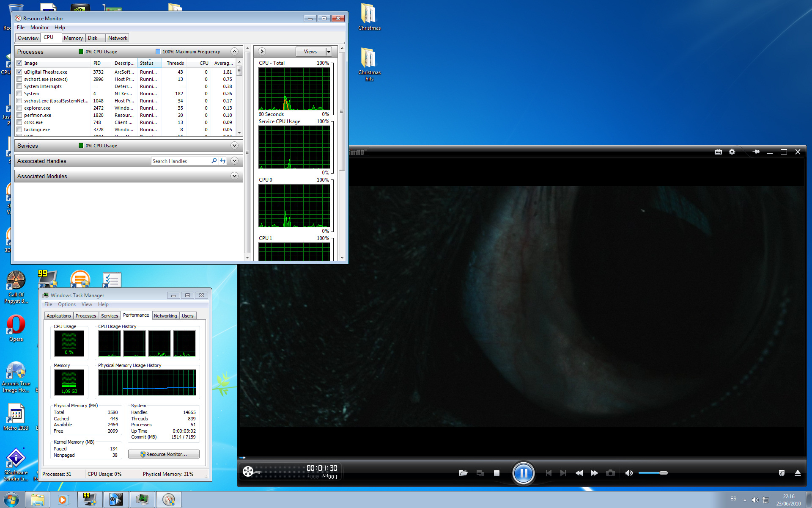Image resolution: width=812 pixels, height=508 pixels.
Task: Check the explorer.exe process checkbox
Action: click(x=19, y=108)
